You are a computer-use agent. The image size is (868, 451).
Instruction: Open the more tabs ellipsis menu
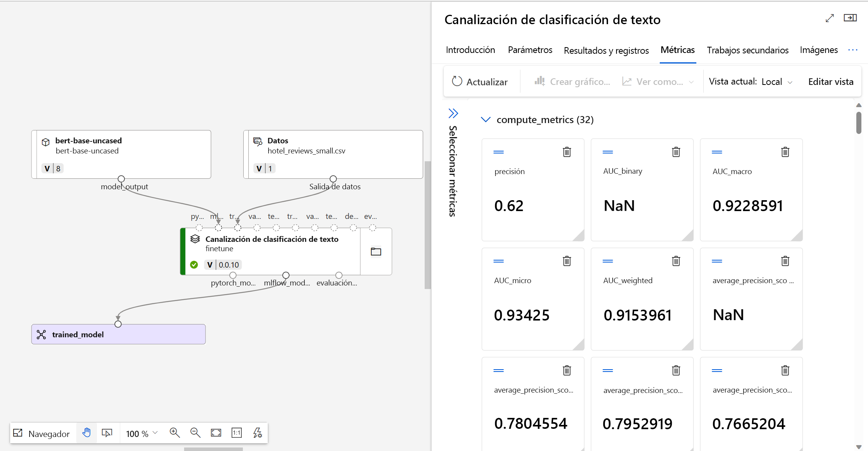click(852, 50)
